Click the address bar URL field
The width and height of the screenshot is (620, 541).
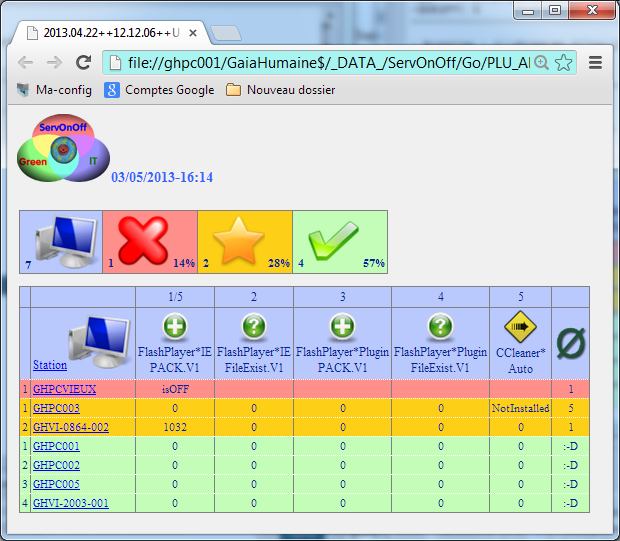pyautogui.click(x=320, y=62)
